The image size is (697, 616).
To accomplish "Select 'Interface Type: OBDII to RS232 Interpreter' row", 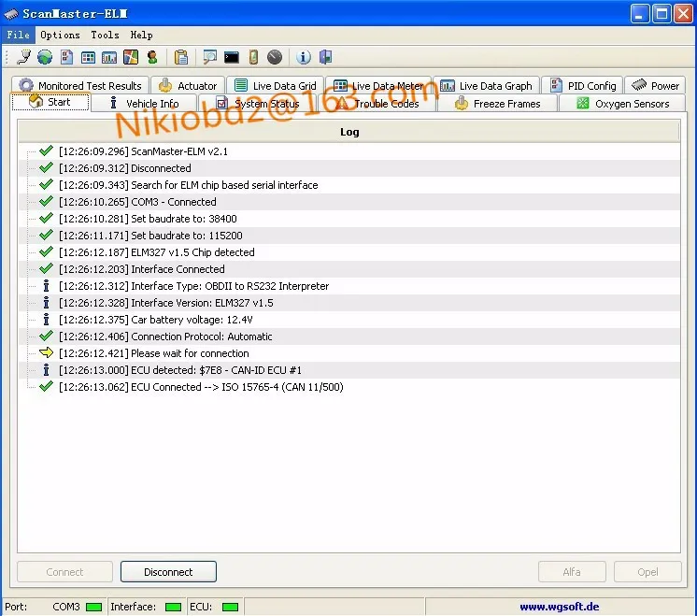I will click(x=349, y=286).
